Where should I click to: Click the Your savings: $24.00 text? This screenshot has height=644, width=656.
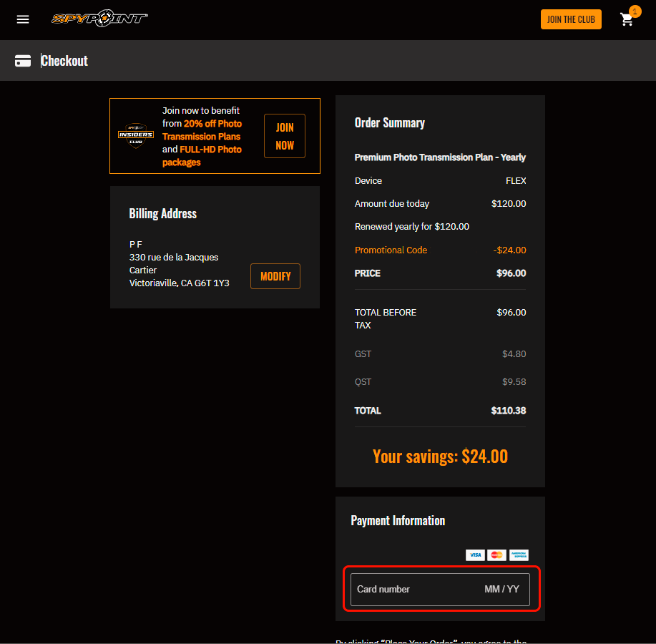click(x=440, y=456)
